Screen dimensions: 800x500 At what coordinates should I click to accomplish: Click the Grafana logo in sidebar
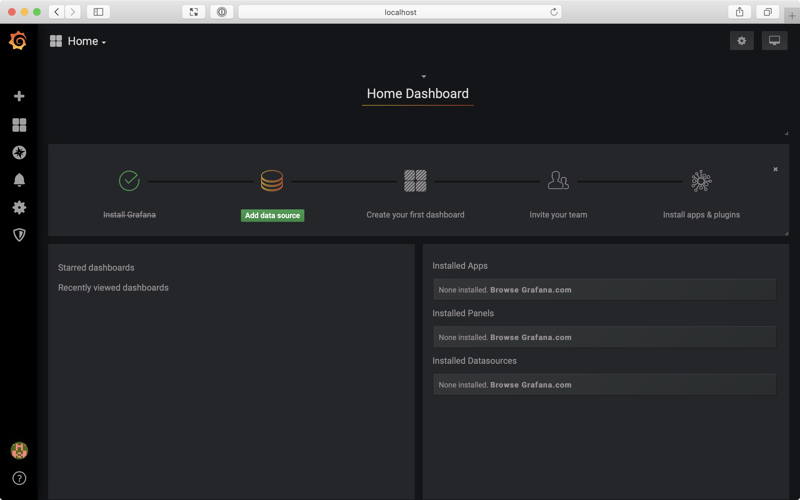coord(18,40)
